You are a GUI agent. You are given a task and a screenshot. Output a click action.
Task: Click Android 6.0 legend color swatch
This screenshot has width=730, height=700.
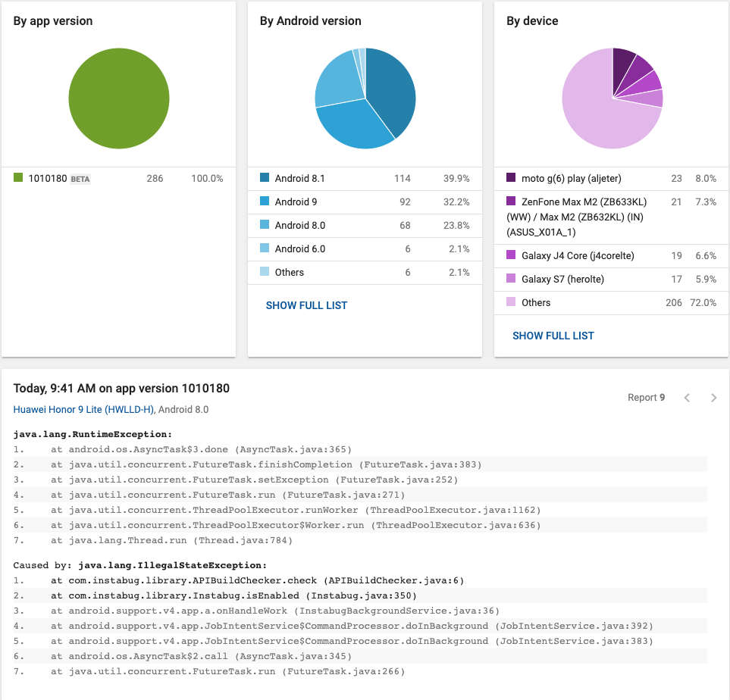click(265, 248)
